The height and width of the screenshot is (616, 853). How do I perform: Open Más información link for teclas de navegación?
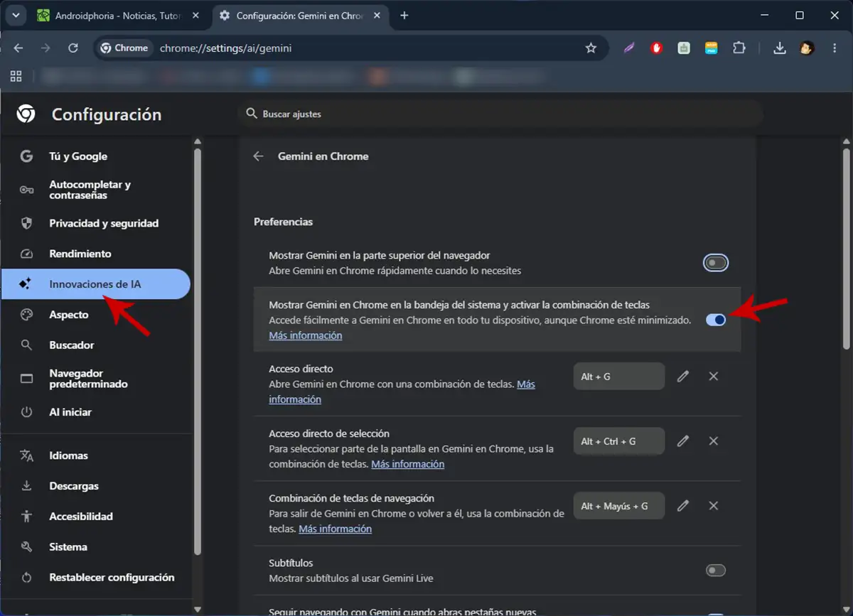click(x=336, y=529)
